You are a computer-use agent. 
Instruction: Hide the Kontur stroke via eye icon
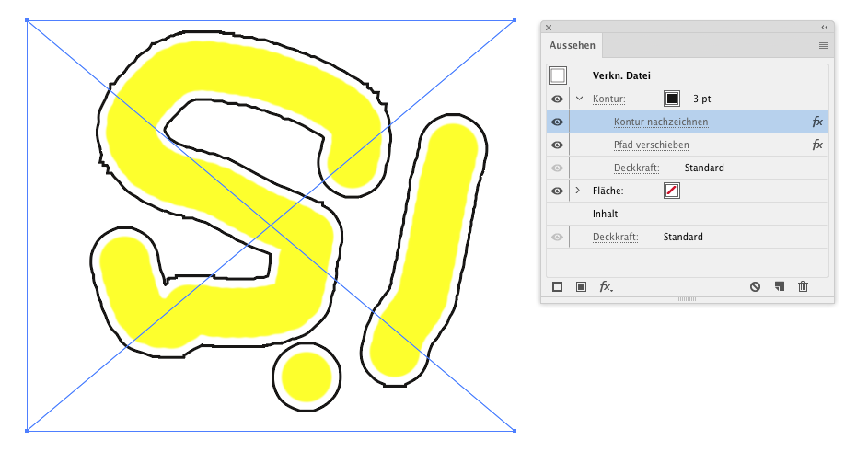[558, 99]
